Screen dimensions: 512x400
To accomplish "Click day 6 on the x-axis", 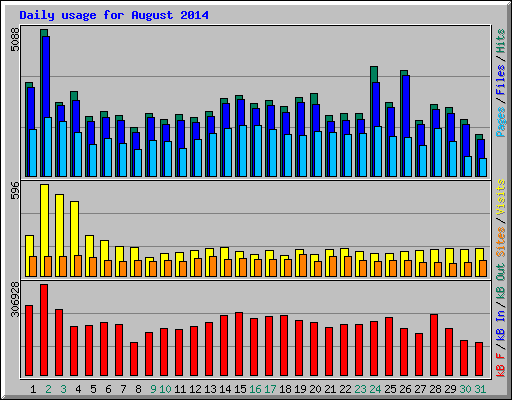I will [108, 389].
